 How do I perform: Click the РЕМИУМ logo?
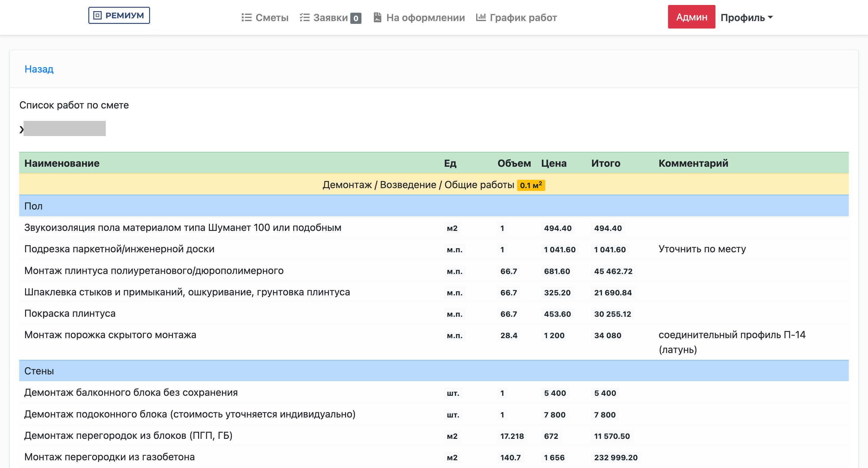pyautogui.click(x=119, y=15)
